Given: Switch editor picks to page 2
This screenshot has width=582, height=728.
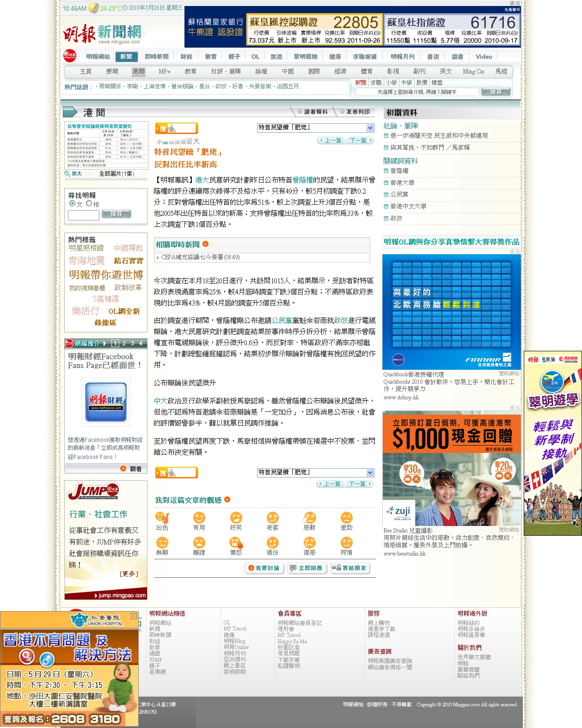Looking at the screenshot, I should tap(124, 343).
